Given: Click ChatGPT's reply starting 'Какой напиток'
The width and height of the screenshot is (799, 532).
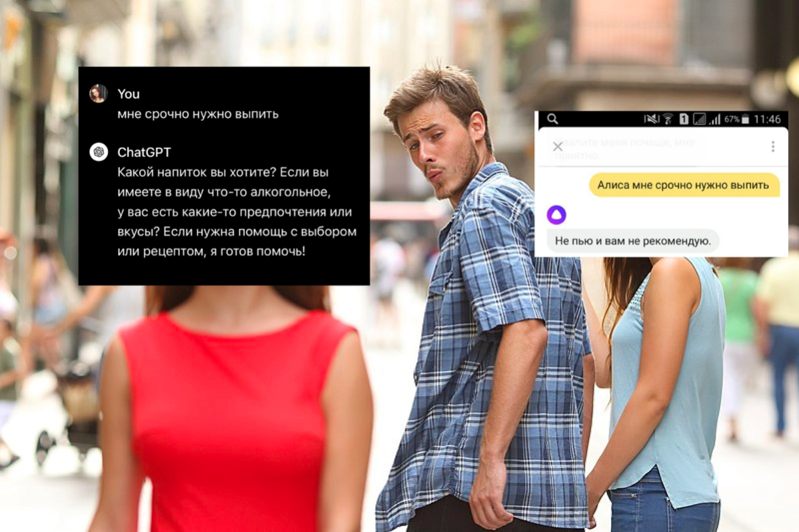Looking at the screenshot, I should coord(237,212).
